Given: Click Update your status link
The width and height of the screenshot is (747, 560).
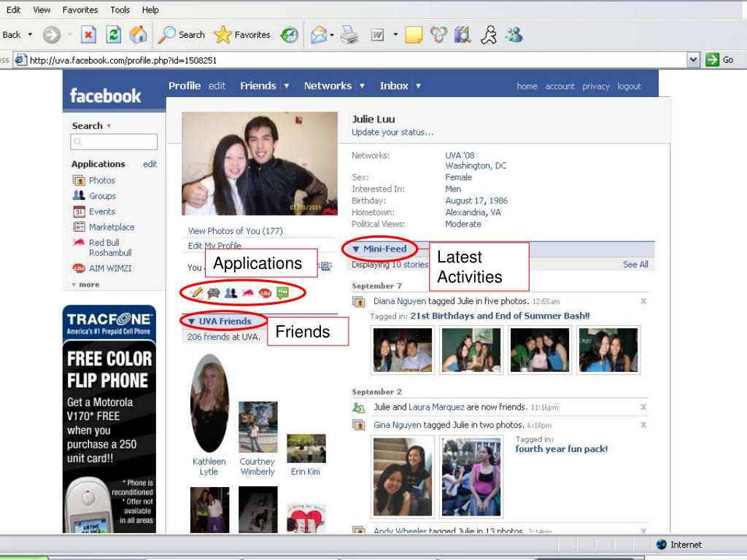Looking at the screenshot, I should tap(392, 133).
